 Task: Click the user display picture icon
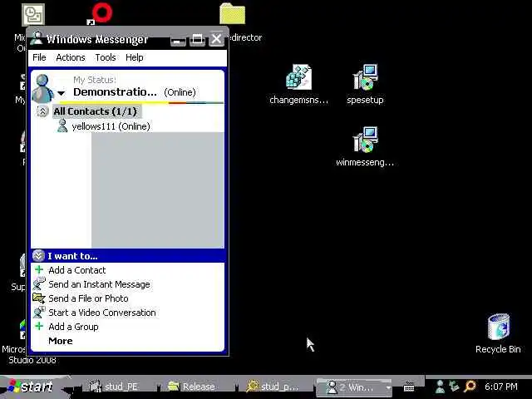coord(42,88)
